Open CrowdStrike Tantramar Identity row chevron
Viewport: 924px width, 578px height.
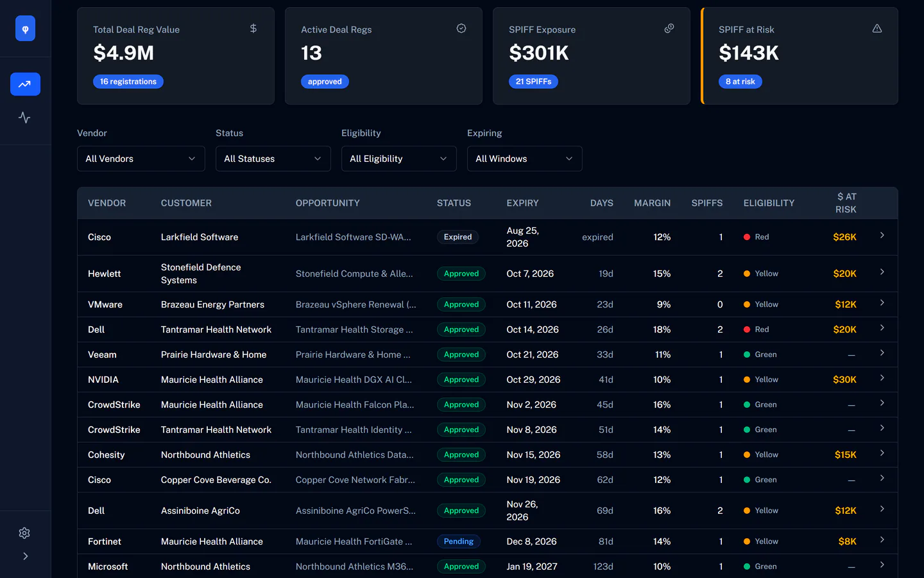coord(882,428)
